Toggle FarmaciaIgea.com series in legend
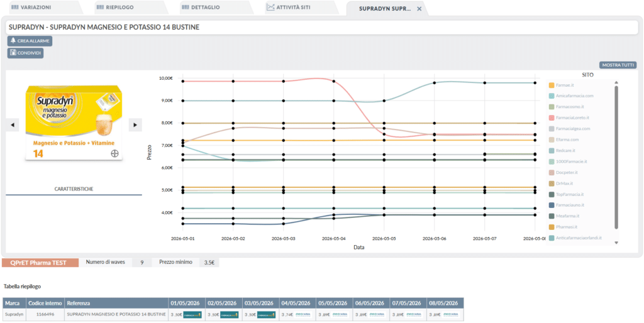Image resolution: width=644 pixels, height=323 pixels. pyautogui.click(x=569, y=128)
